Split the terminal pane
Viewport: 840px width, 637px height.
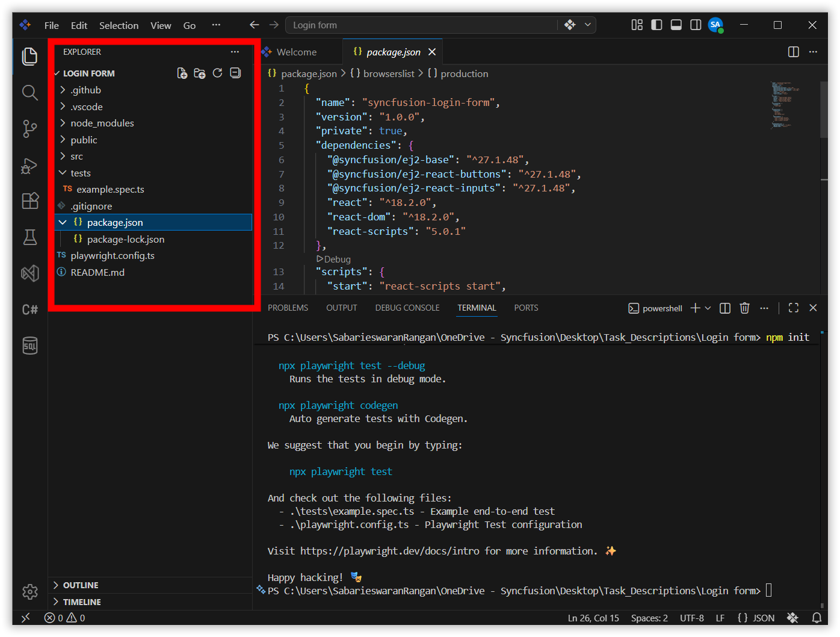click(725, 308)
